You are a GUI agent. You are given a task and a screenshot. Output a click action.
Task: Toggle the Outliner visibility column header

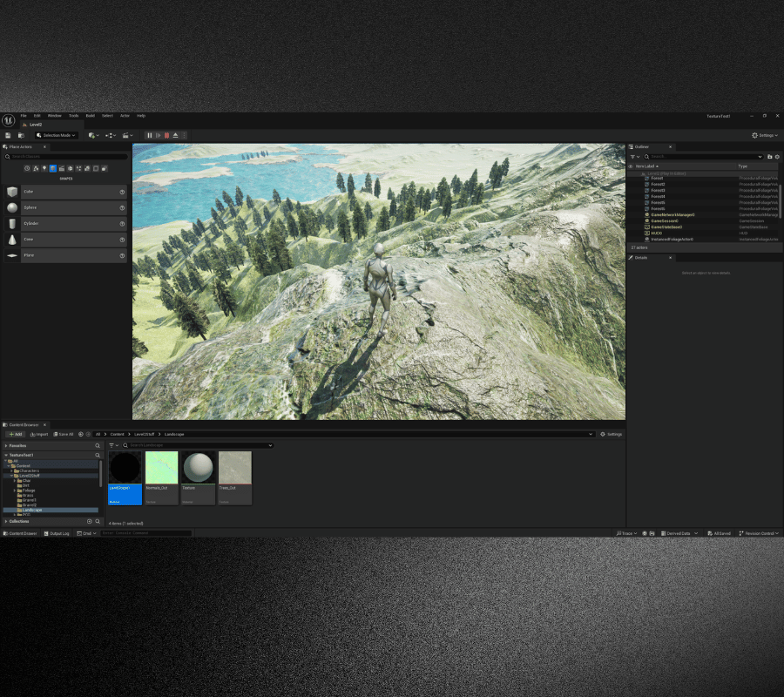click(631, 166)
